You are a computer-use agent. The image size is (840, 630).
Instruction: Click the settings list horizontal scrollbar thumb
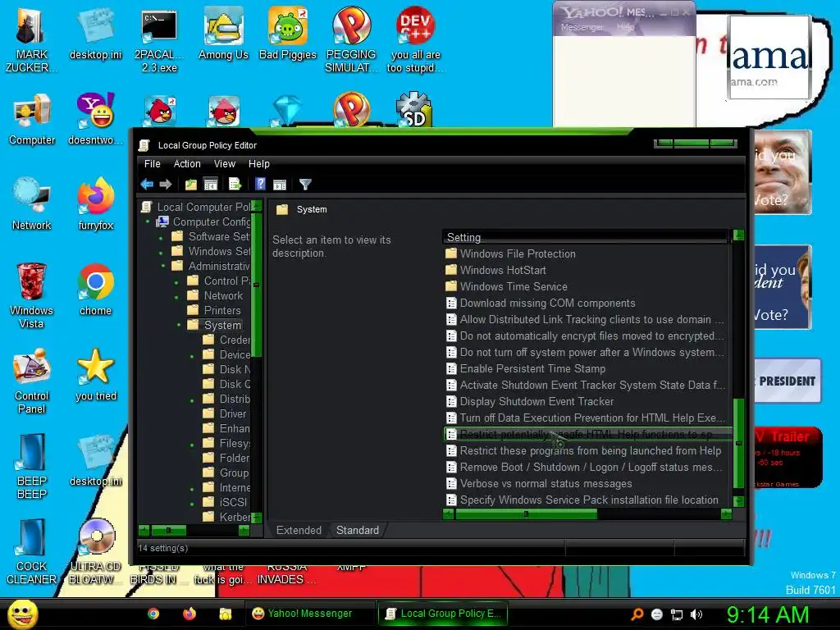(x=526, y=514)
